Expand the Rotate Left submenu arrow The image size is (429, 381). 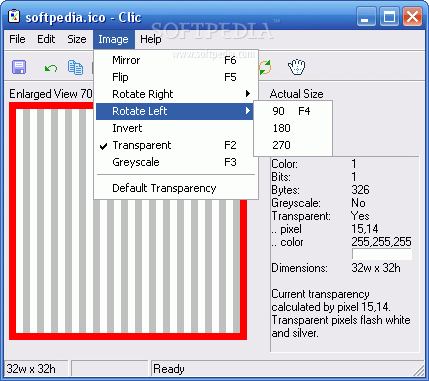(248, 111)
